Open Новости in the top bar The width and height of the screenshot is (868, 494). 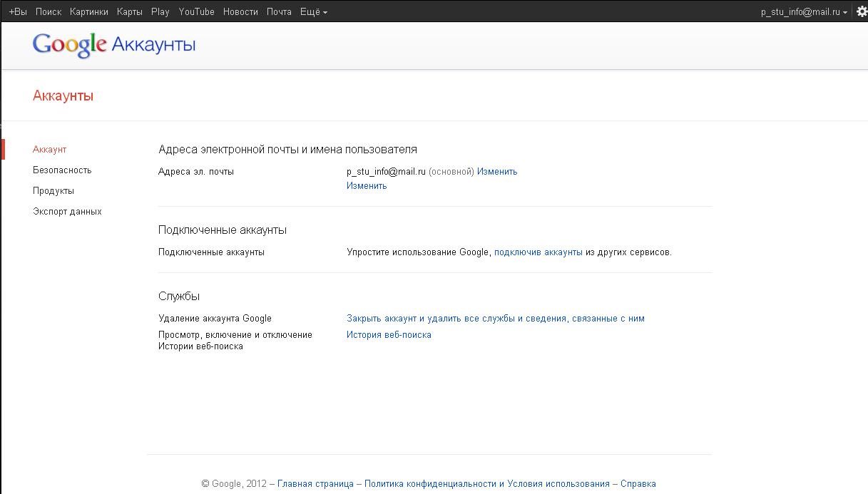240,11
